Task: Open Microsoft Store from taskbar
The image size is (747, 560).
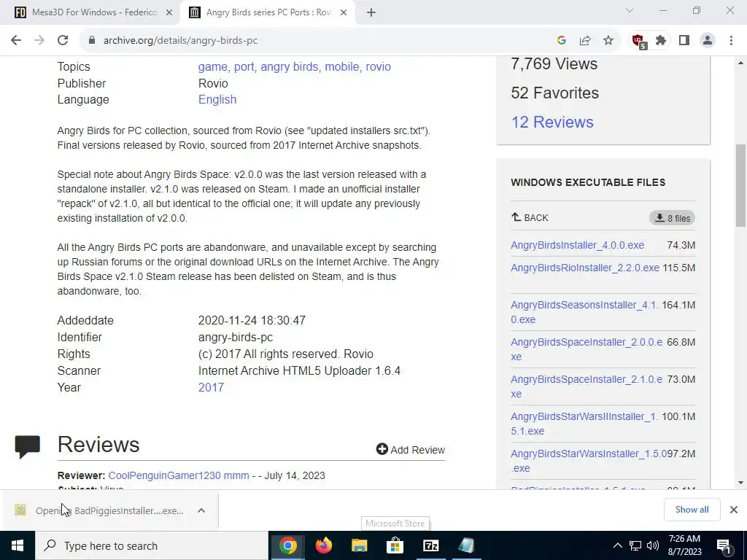Action: 395,545
